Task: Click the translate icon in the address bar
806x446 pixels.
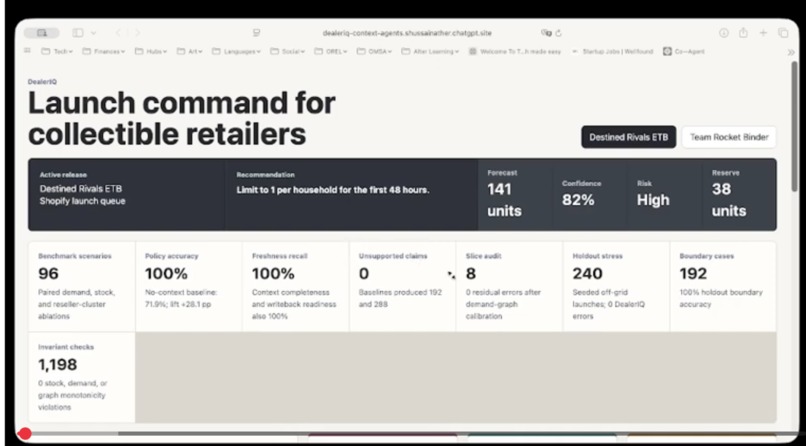Action: point(546,33)
